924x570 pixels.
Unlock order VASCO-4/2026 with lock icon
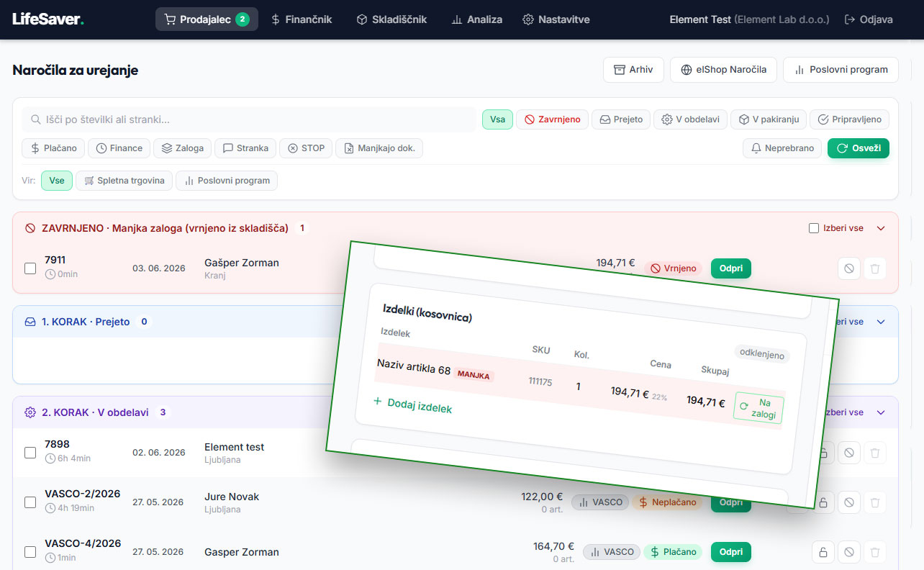(823, 552)
